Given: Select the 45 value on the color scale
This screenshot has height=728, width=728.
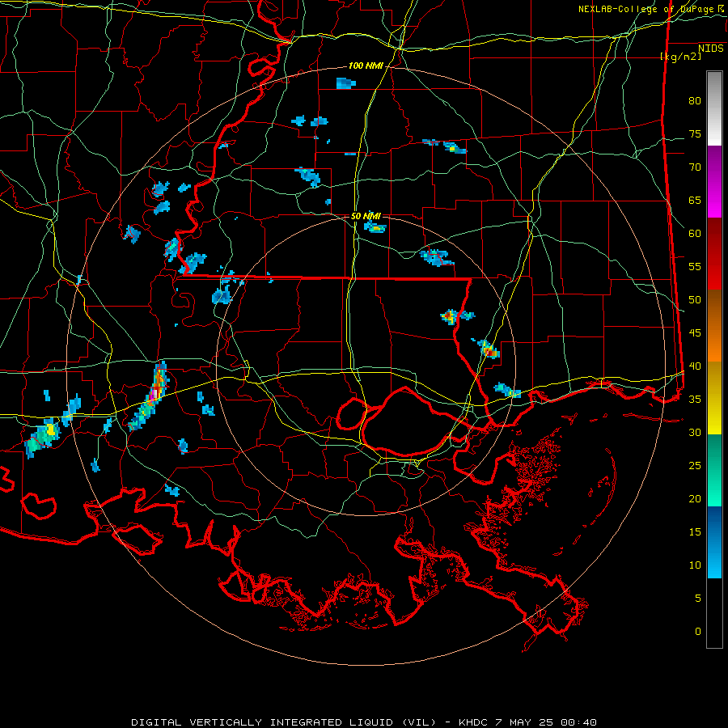Looking at the screenshot, I should (x=695, y=333).
